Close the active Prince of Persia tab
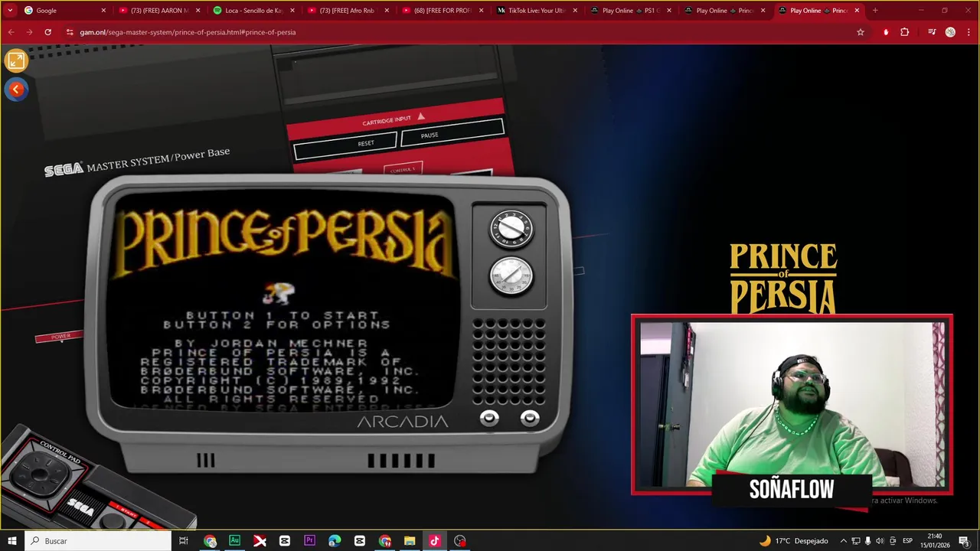Viewport: 980px width, 551px height. 857,11
